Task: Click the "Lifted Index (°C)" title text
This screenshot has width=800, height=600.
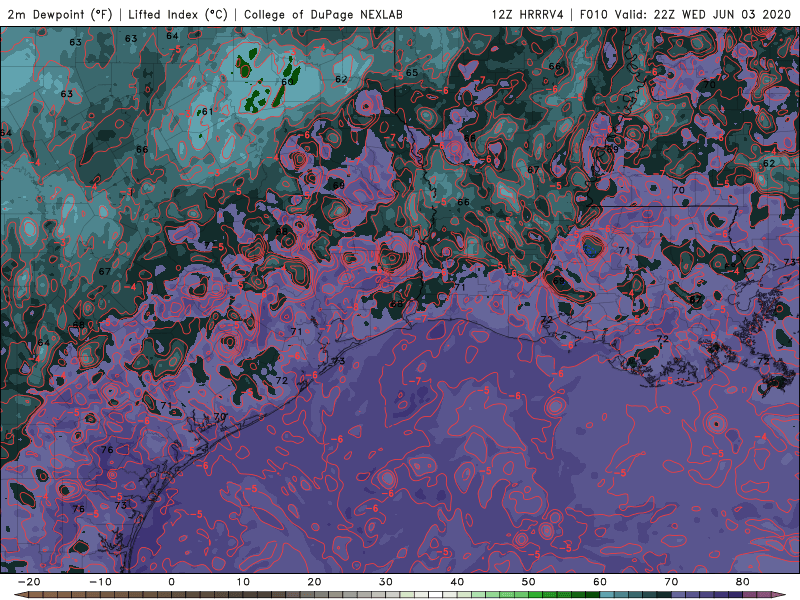Action: click(x=178, y=15)
